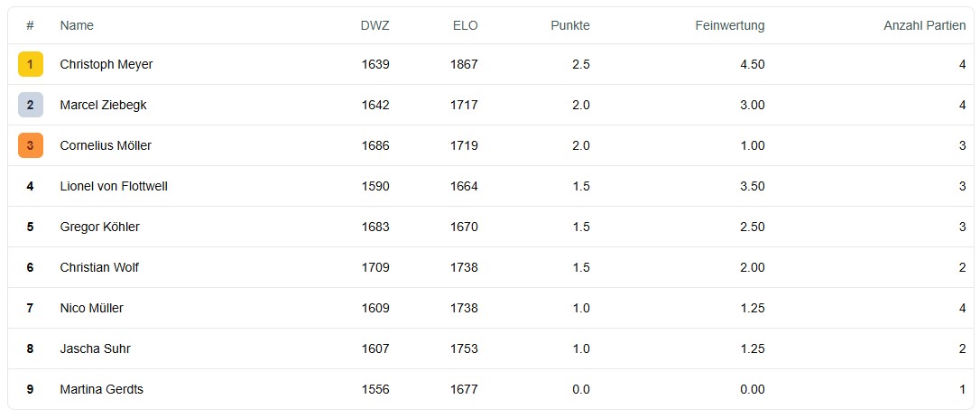Screen dimensions: 980x418
Task: Click the silver rank 2 badge
Action: pyautogui.click(x=31, y=105)
